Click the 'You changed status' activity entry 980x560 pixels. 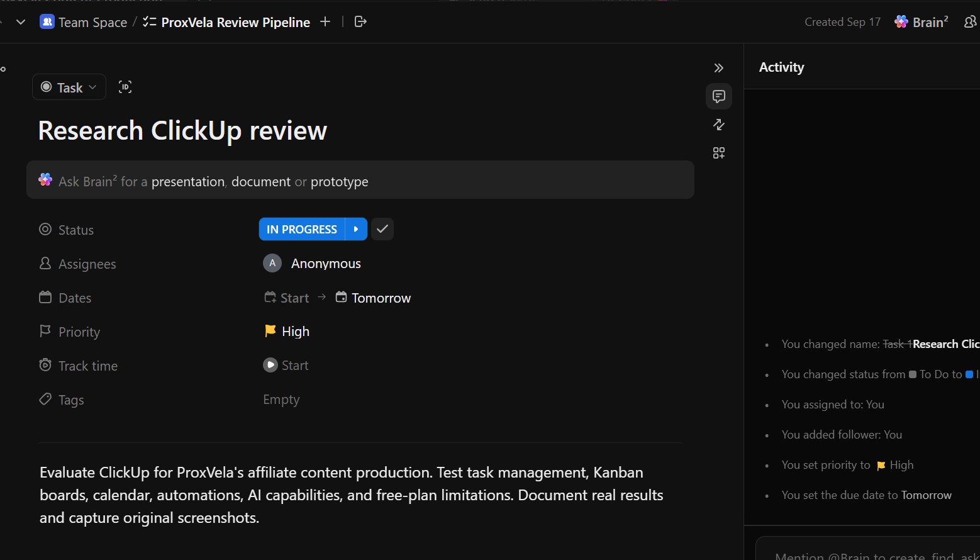point(880,374)
